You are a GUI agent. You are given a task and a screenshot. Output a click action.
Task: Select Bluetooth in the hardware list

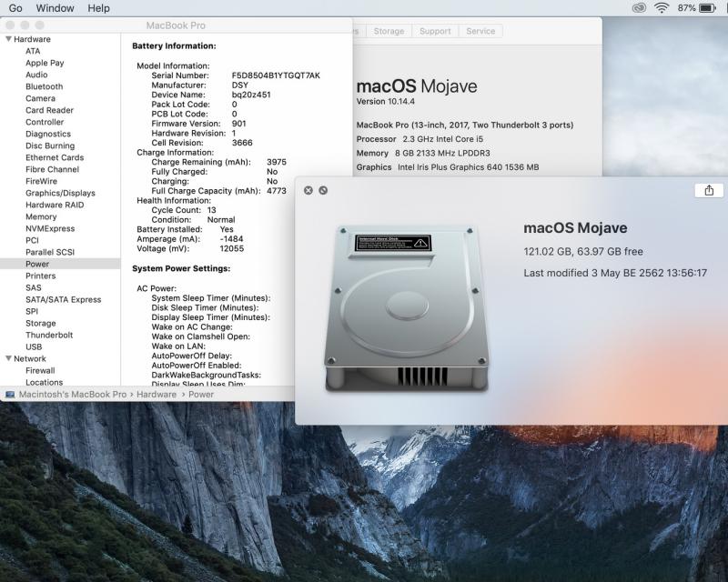click(x=44, y=86)
